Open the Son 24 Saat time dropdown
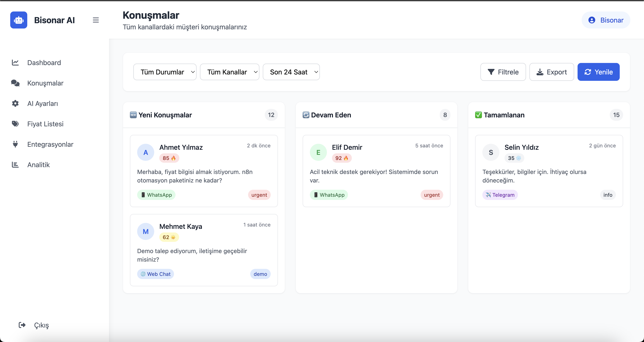Screen dimensions: 644x342 click(291, 72)
